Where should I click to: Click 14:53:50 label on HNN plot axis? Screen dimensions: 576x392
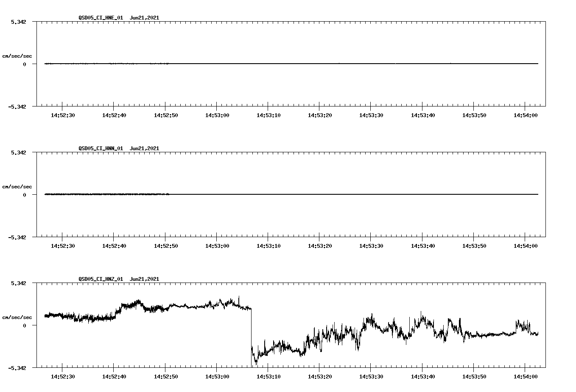(474, 246)
